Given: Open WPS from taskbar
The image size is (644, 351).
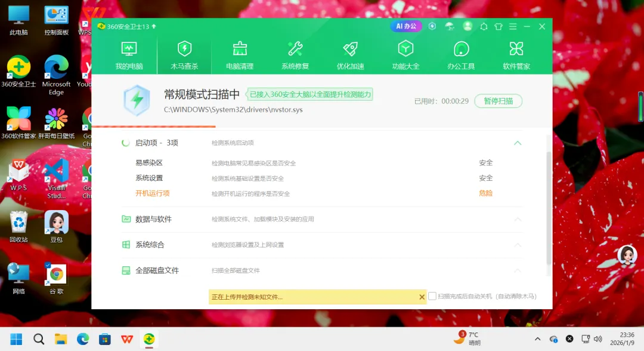Looking at the screenshot, I should tap(127, 339).
